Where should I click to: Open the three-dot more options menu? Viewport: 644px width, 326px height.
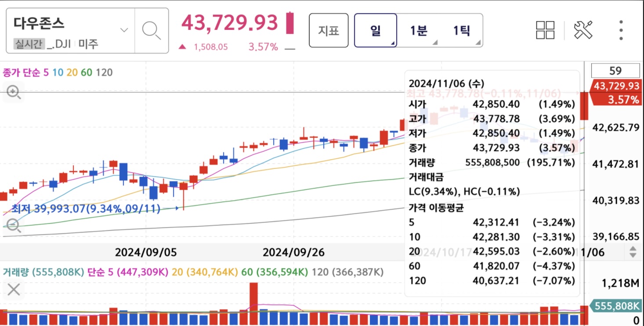point(621,30)
